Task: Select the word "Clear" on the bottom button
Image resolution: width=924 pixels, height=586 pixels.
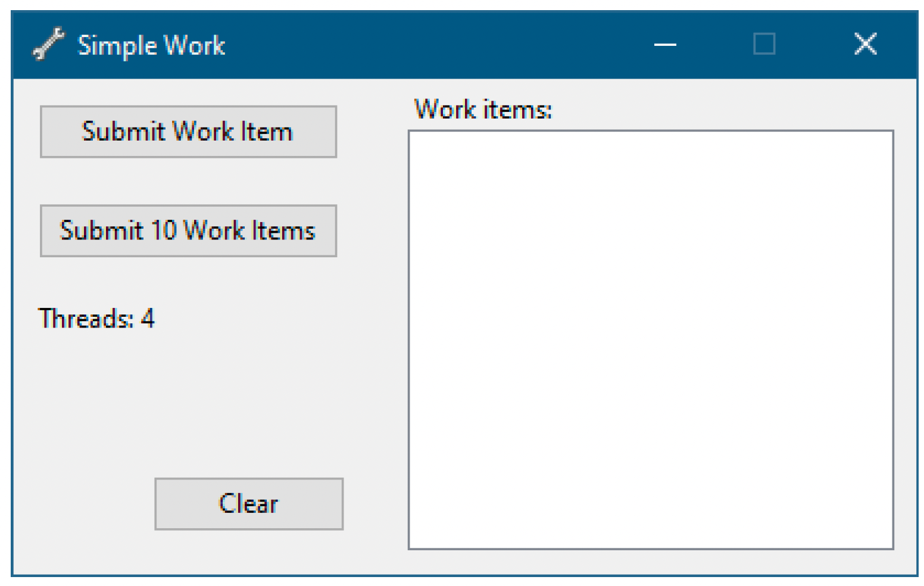Action: click(x=249, y=504)
